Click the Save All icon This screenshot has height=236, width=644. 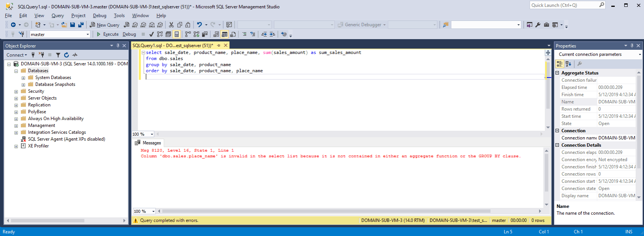coord(81,25)
